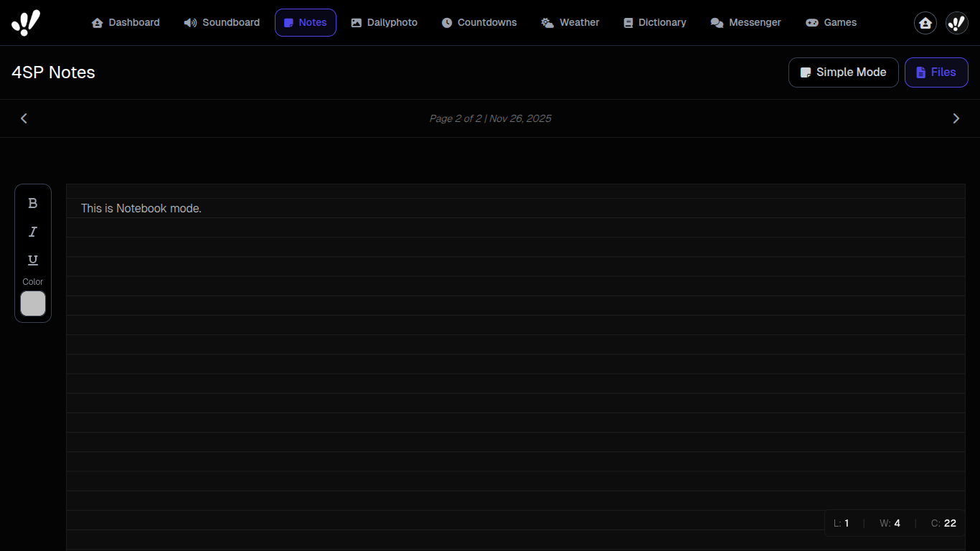Open the user avatar in the top-right

(956, 22)
